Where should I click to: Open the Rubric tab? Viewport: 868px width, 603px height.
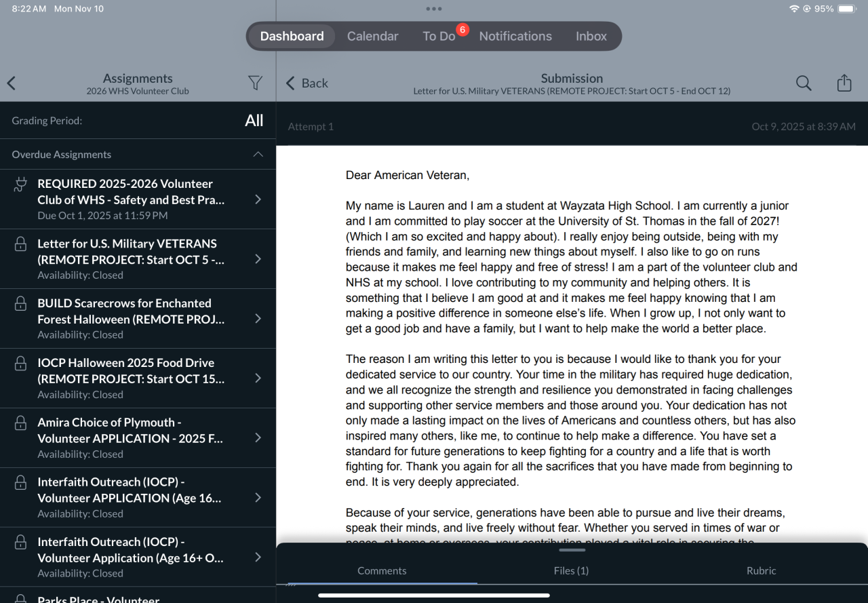pyautogui.click(x=761, y=570)
